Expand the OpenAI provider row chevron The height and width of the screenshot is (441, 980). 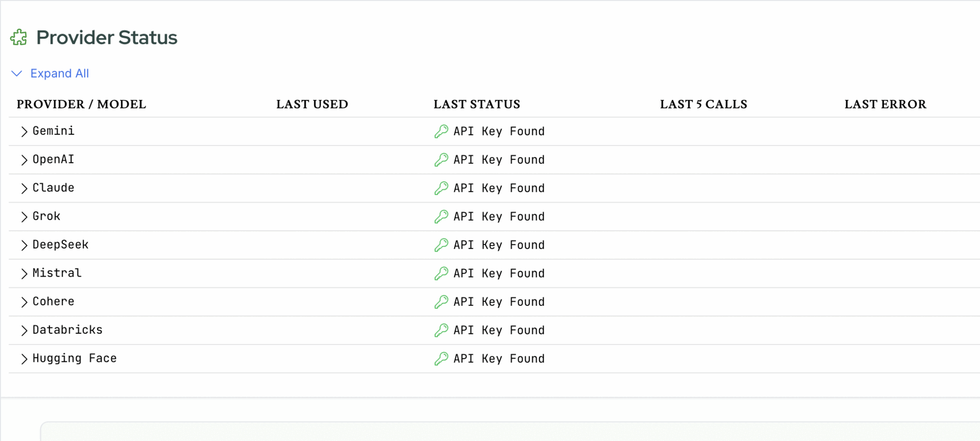click(24, 160)
